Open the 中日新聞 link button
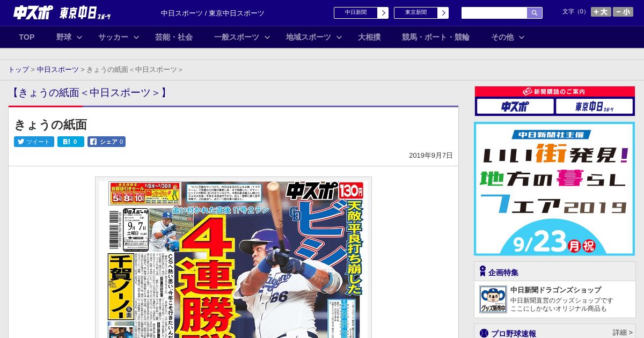This screenshot has width=644, height=338. [355, 13]
